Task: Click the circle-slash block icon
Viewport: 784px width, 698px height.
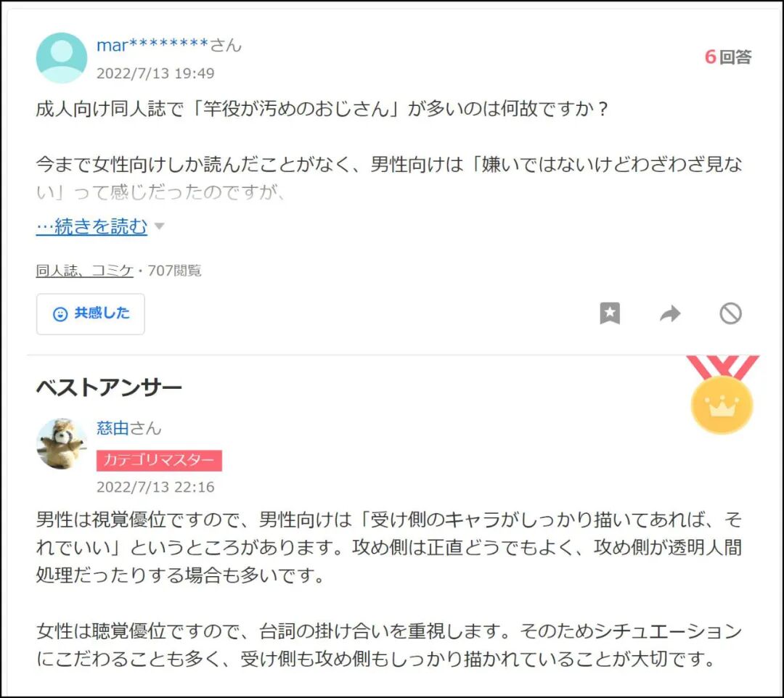Action: coord(730,313)
